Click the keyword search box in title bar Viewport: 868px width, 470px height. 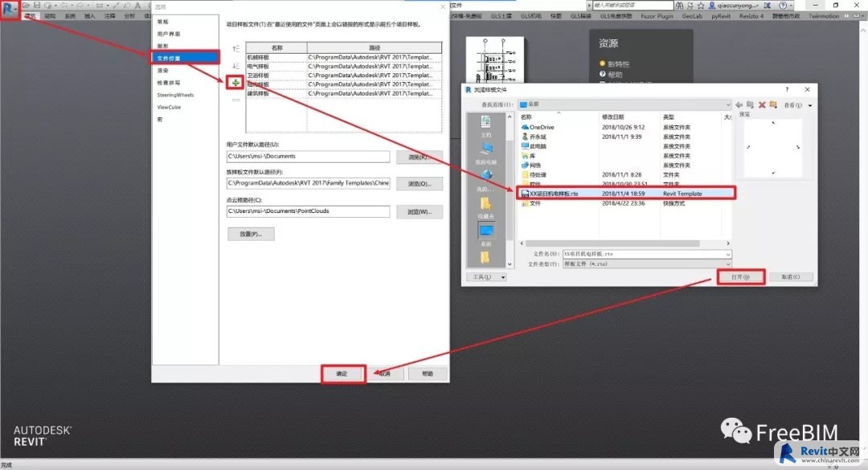pos(633,5)
